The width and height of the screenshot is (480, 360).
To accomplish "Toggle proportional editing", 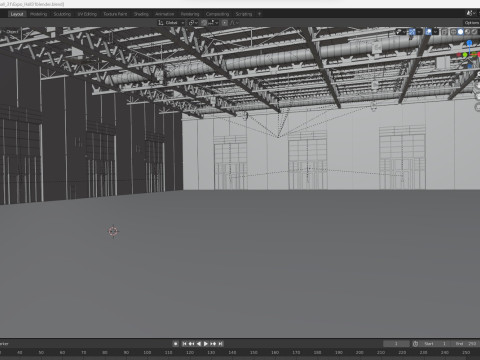I will [x=225, y=23].
